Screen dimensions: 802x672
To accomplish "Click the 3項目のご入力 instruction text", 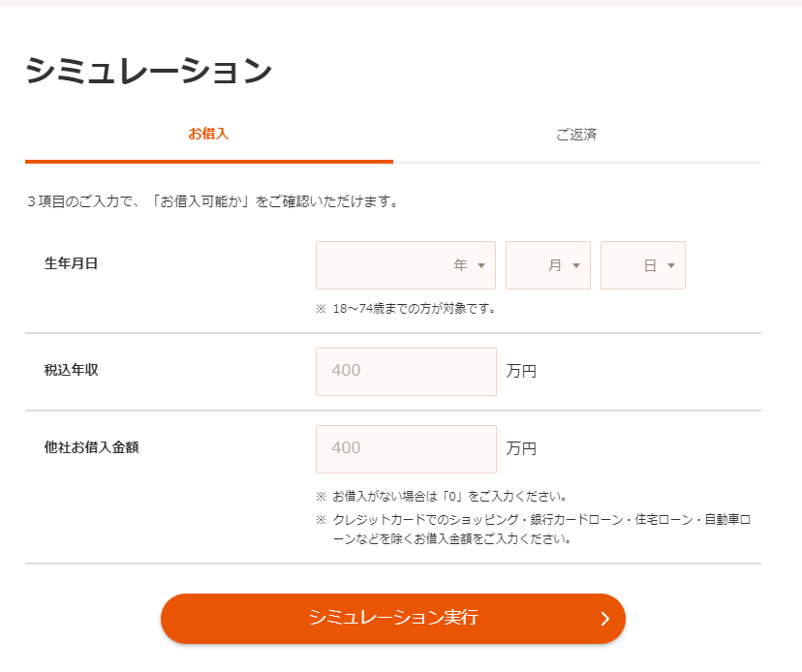I will pos(218,200).
